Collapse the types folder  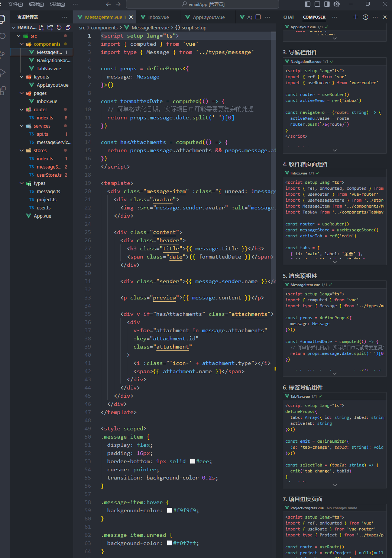click(x=22, y=183)
